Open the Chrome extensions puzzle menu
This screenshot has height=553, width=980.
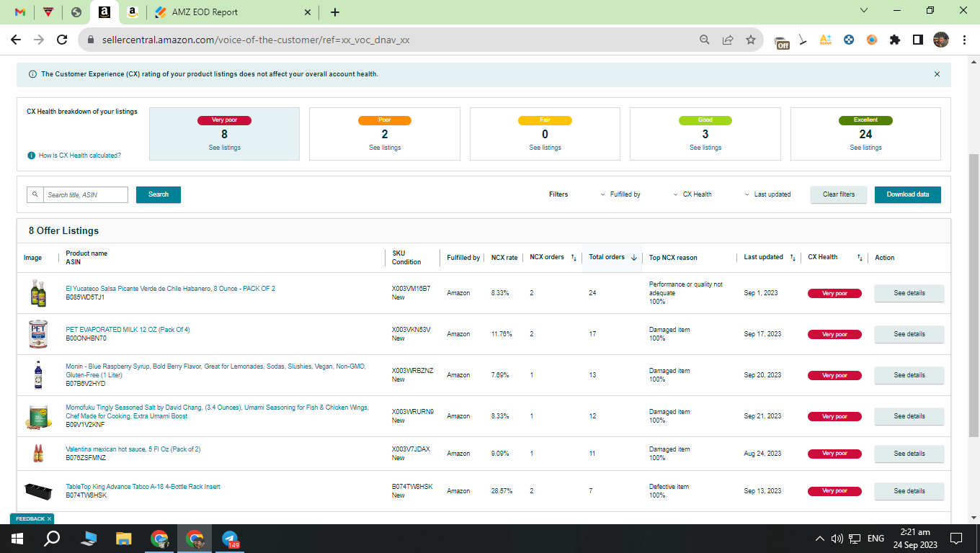(x=895, y=40)
